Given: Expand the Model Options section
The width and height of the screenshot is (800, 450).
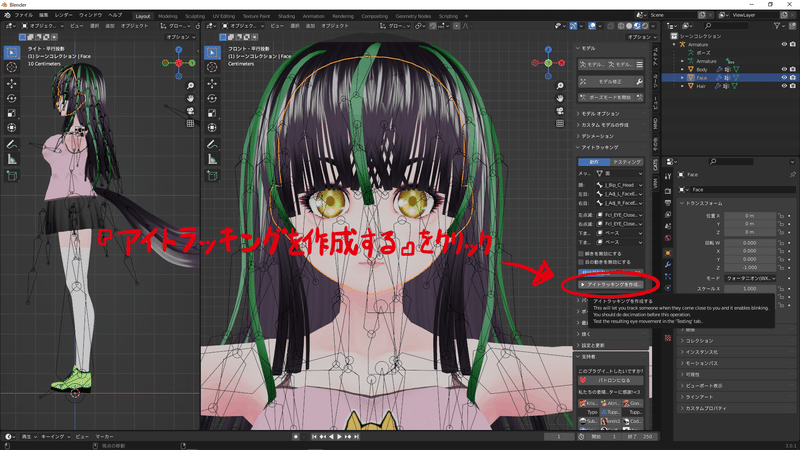Looking at the screenshot, I should click(x=600, y=114).
